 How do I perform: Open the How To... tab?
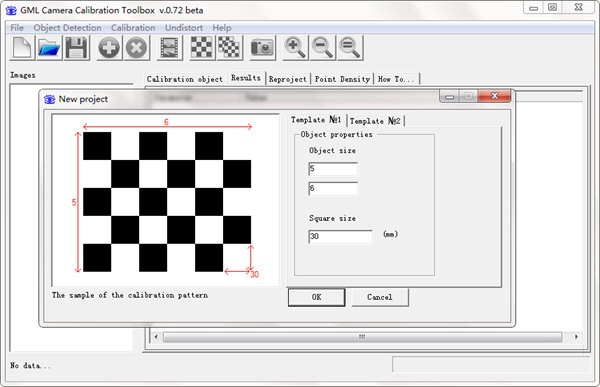click(x=396, y=79)
